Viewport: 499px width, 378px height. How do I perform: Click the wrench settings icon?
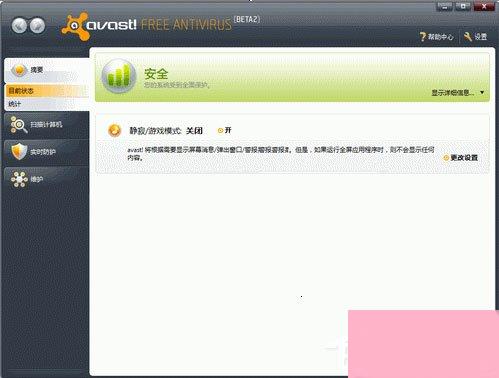coord(468,37)
